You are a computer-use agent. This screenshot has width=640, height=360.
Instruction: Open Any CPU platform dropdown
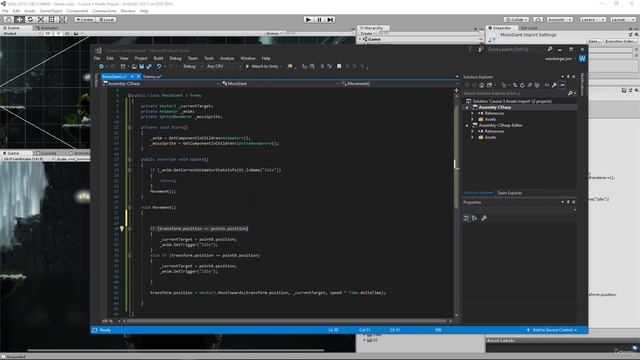point(223,67)
